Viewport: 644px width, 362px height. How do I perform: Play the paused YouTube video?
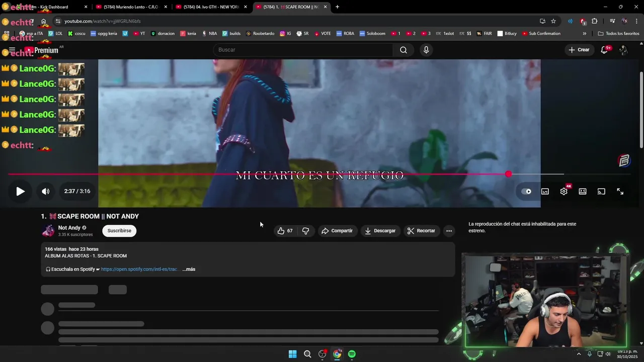(x=20, y=191)
